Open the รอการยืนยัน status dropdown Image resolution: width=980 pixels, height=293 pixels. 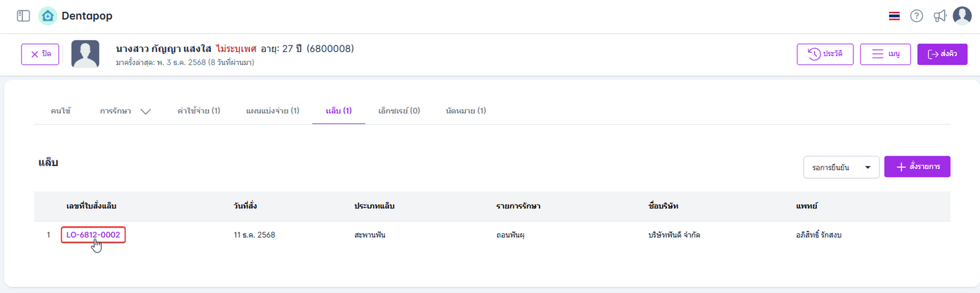pyautogui.click(x=841, y=168)
